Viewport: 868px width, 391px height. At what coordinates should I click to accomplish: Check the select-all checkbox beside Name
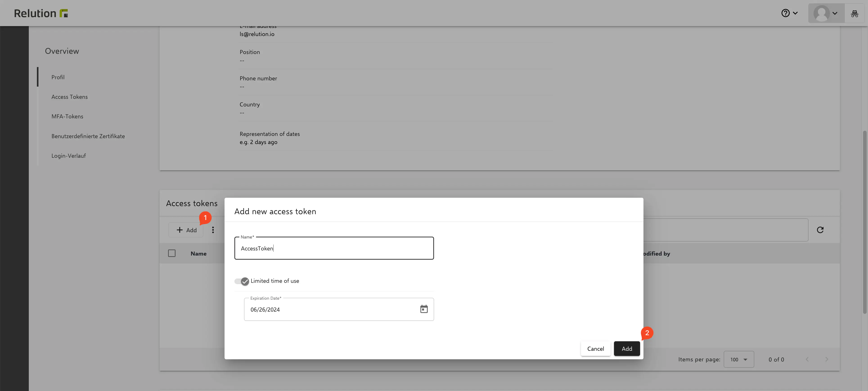coord(171,253)
